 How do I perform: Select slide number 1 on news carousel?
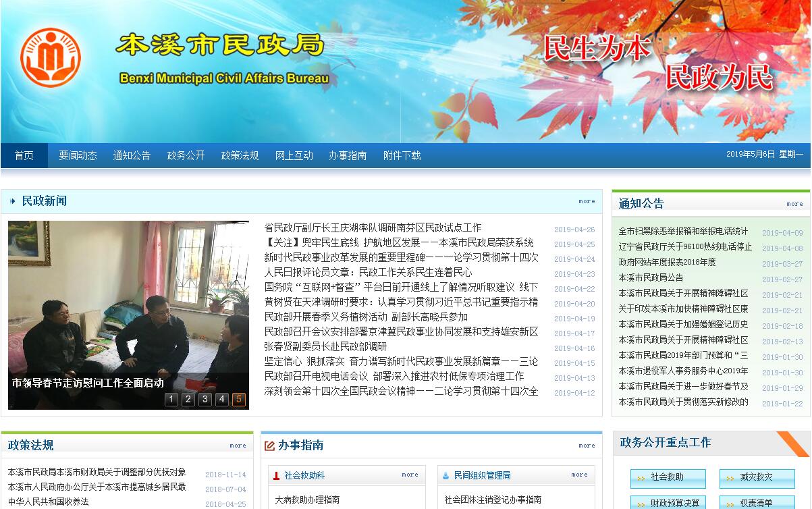(x=171, y=400)
